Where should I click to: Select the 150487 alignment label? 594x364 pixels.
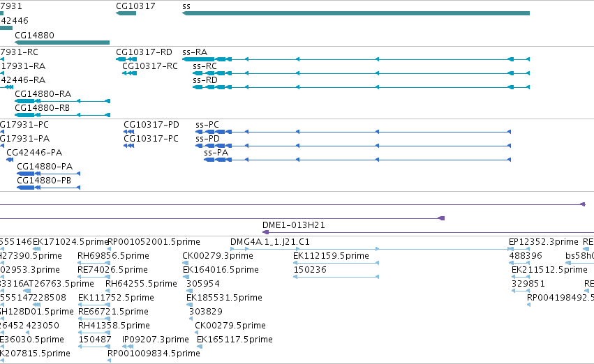(95, 340)
